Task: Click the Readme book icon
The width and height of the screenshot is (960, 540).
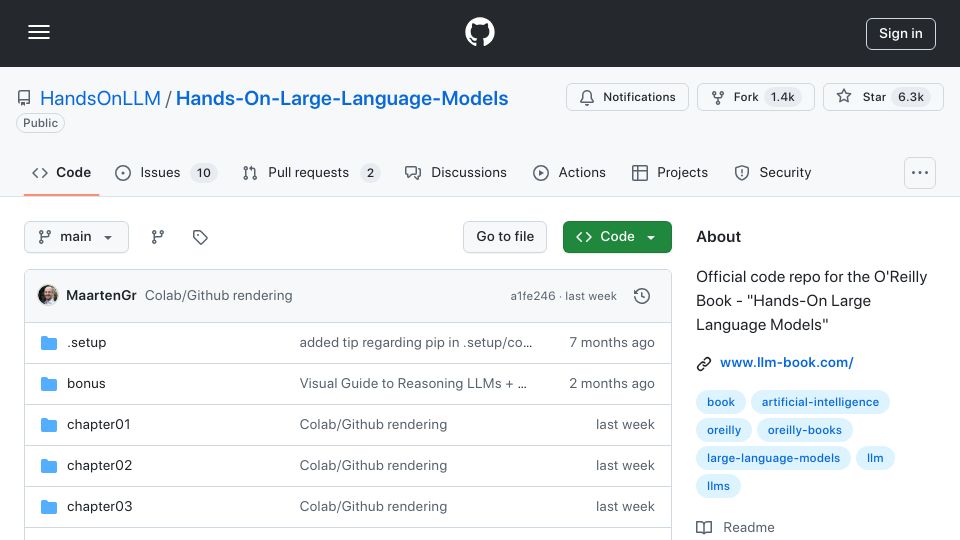Action: click(704, 528)
